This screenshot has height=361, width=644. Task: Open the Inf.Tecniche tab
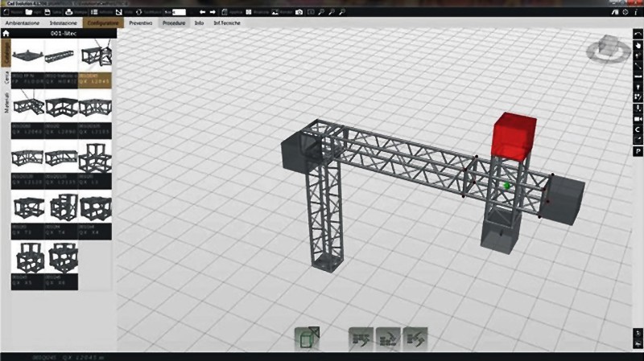pos(225,23)
